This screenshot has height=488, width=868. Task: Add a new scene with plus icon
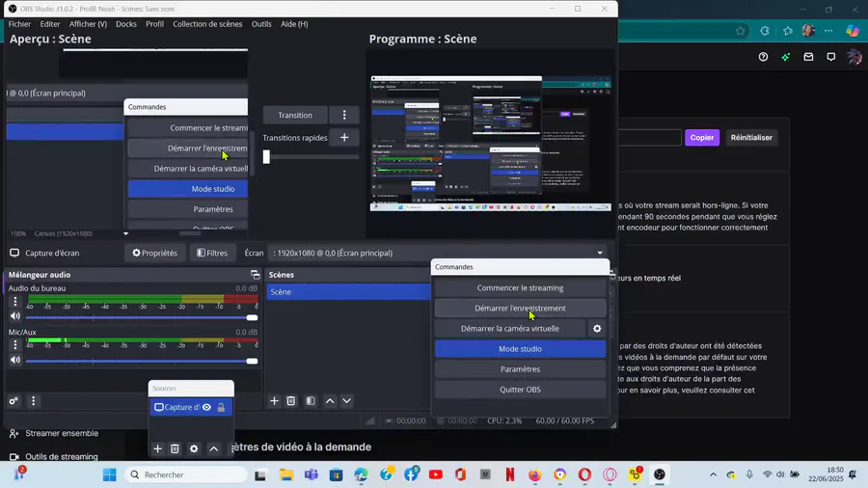point(274,400)
